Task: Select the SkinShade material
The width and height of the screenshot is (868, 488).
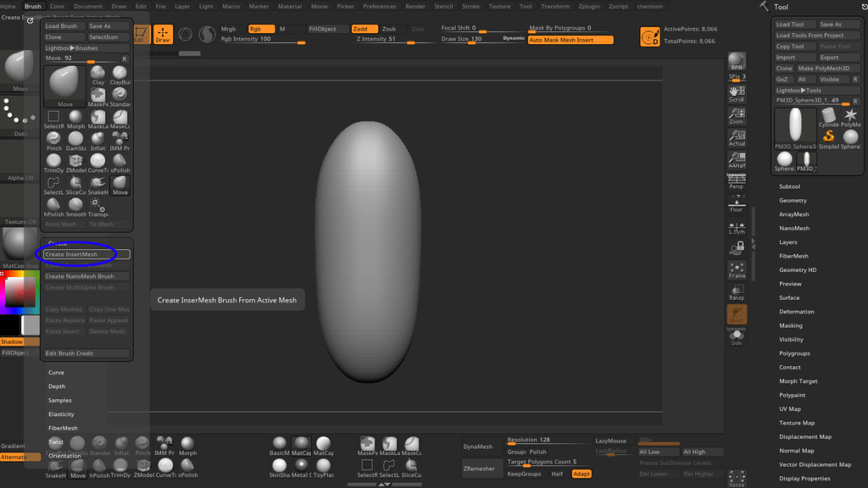Action: pos(279,465)
